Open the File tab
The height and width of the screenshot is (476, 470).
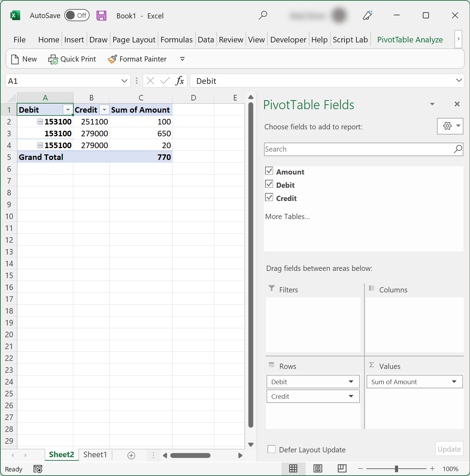coord(19,40)
